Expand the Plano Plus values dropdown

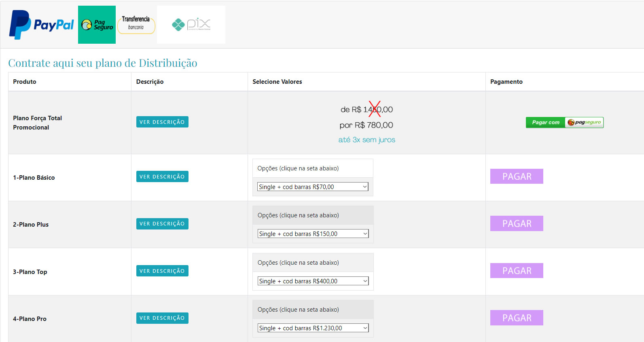click(313, 234)
